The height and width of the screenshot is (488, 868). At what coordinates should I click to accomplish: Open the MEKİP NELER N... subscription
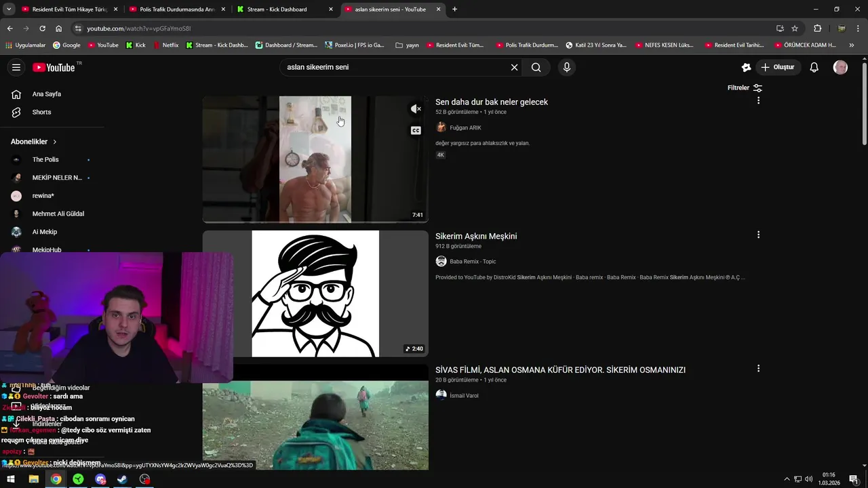tap(57, 178)
